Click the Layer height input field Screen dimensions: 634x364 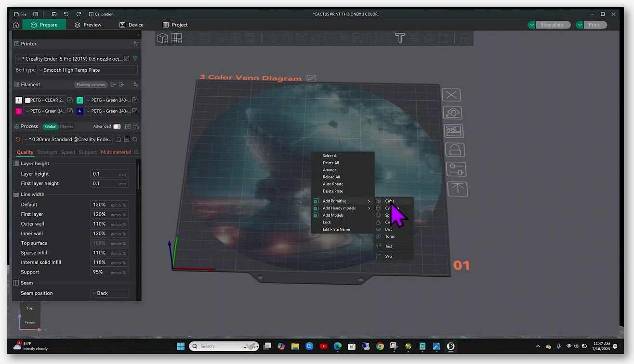[109, 174]
